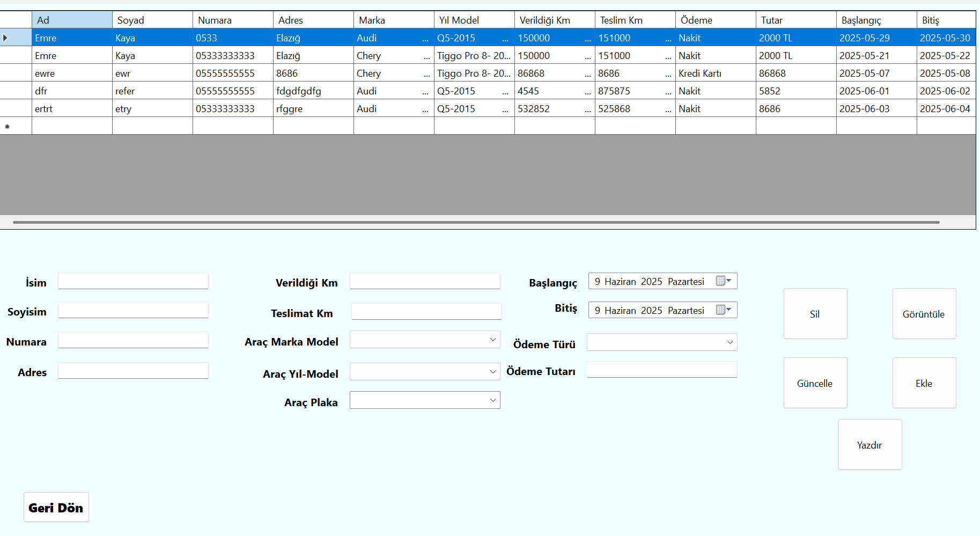Click into the Numara text field

(133, 340)
